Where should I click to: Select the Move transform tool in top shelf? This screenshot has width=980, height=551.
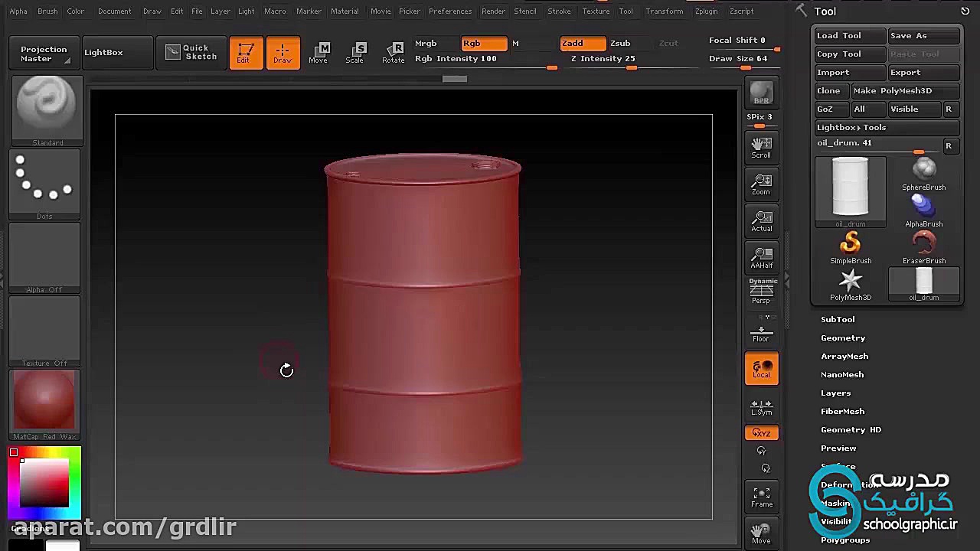(x=318, y=52)
